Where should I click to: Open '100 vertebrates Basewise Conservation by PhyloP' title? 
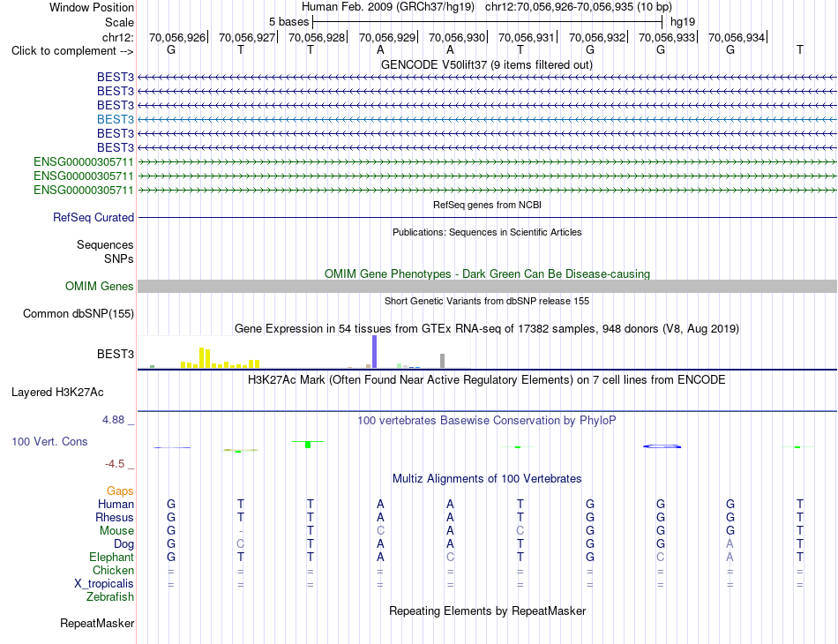[486, 421]
